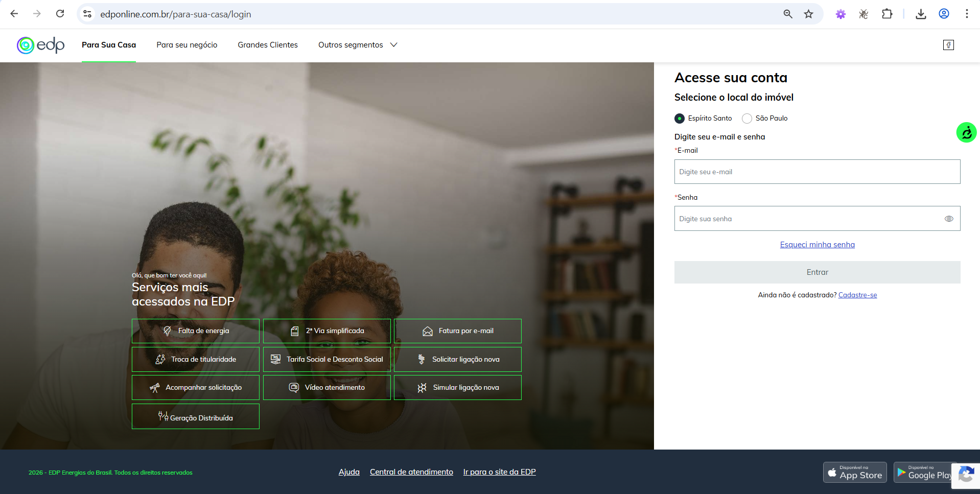Bookmark this page with the star icon
Image resolution: width=980 pixels, height=494 pixels.
(808, 14)
